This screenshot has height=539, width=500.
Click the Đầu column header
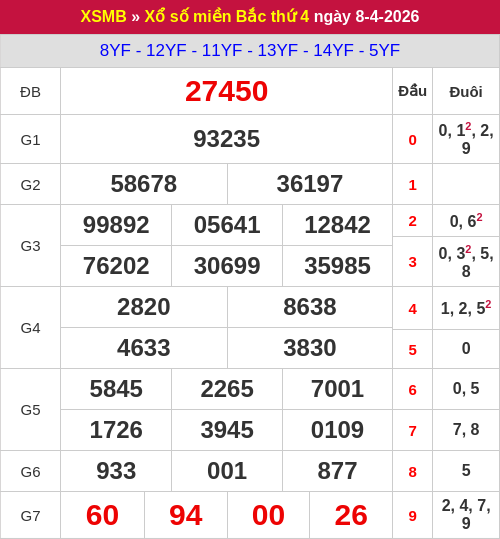[412, 91]
